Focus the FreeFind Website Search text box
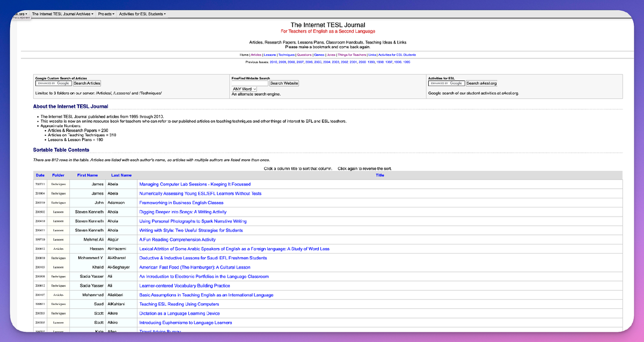 pos(250,83)
